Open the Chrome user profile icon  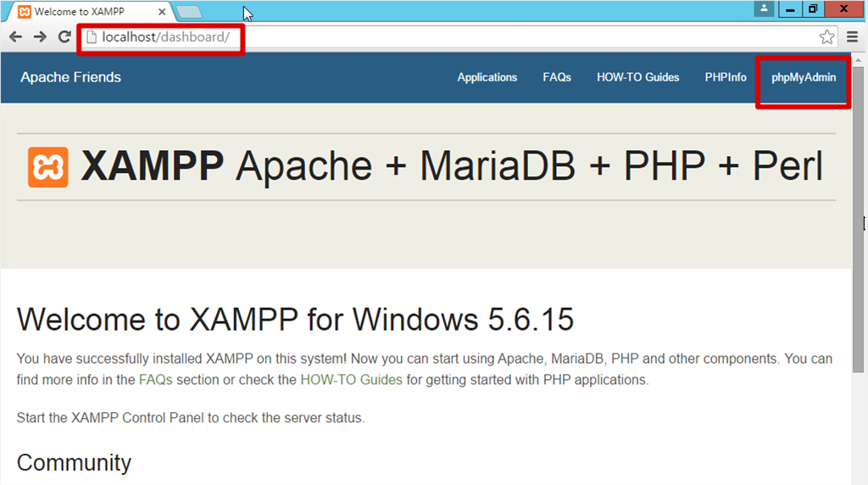click(x=765, y=9)
